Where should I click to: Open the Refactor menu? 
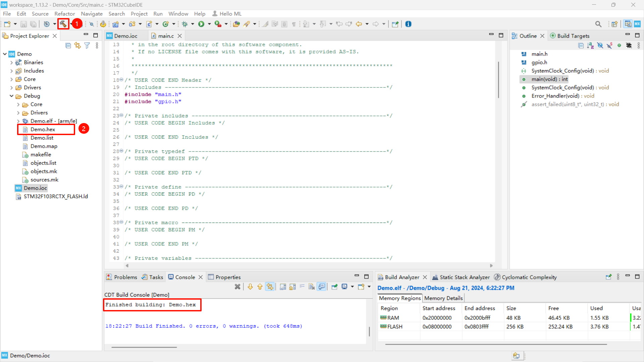pyautogui.click(x=65, y=14)
